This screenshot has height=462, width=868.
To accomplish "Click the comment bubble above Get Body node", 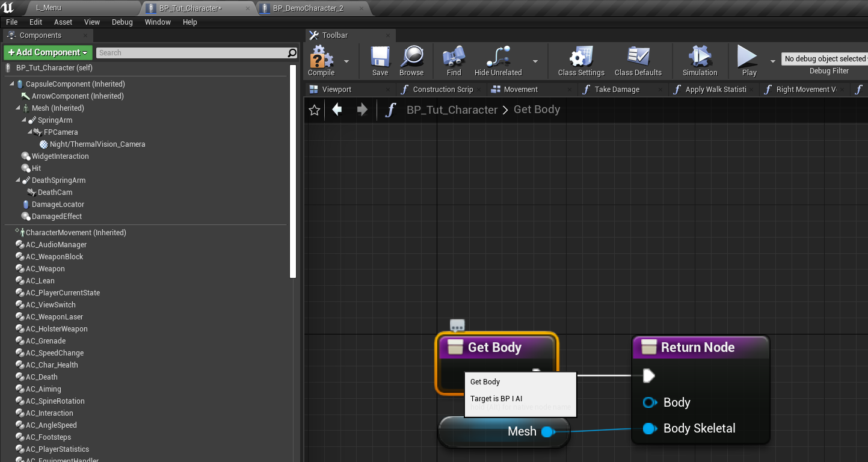I will tap(457, 325).
